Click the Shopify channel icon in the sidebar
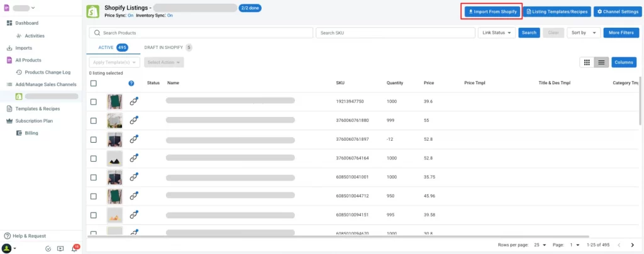The height and width of the screenshot is (254, 644). tap(18, 96)
